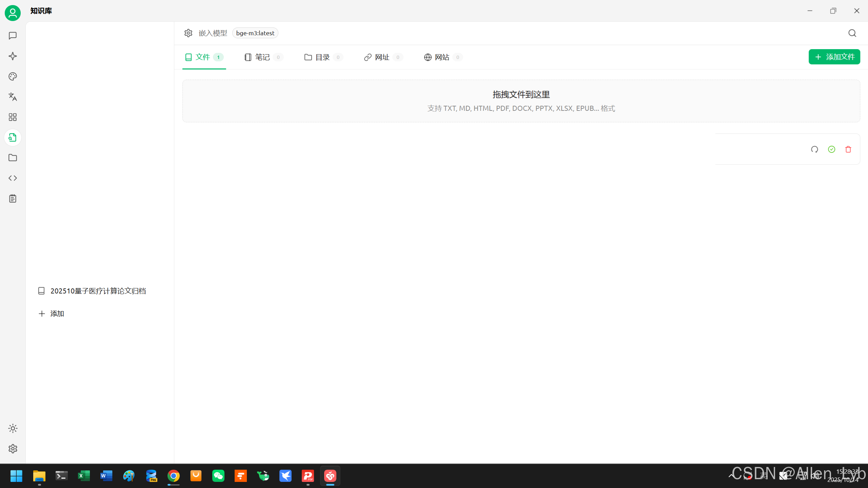Image resolution: width=868 pixels, height=488 pixels.
Task: Click the 拖拽文件到这里 drop area
Action: point(521,101)
